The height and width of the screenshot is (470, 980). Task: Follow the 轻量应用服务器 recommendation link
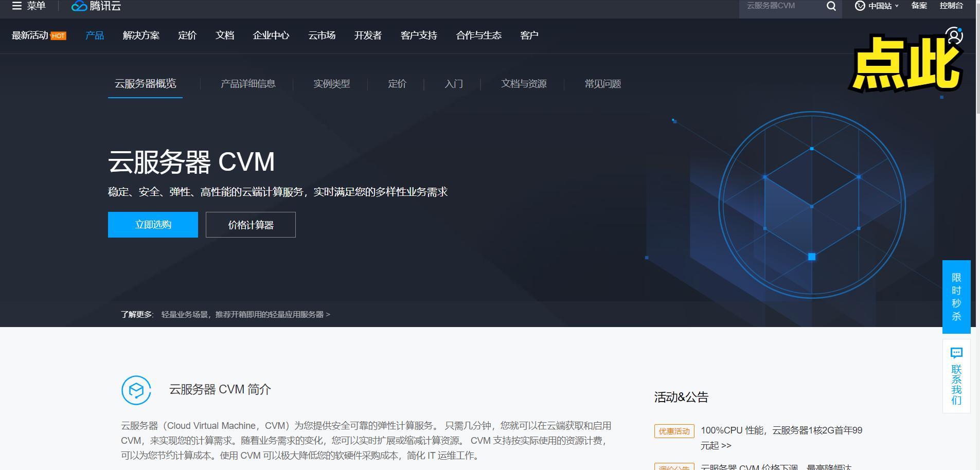pyautogui.click(x=245, y=314)
